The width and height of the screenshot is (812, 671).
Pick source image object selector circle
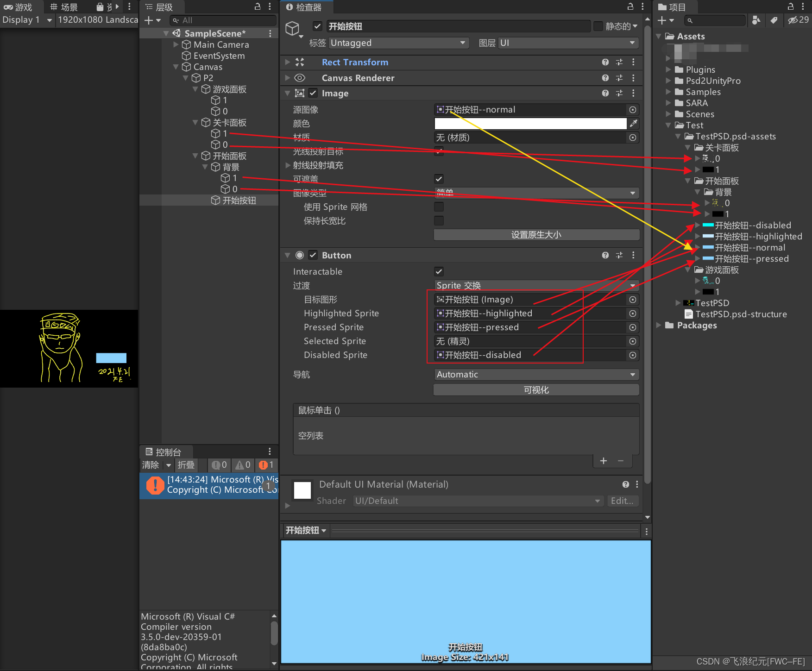point(632,110)
